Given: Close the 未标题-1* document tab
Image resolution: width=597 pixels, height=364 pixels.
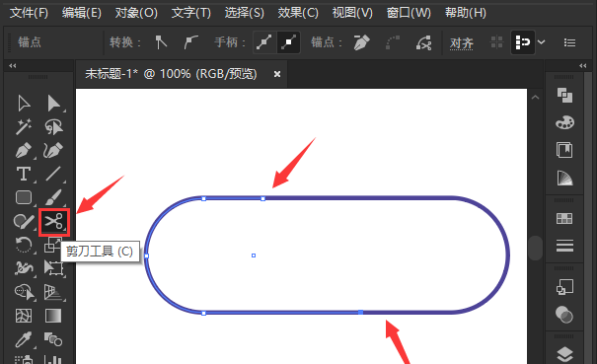Looking at the screenshot, I should click(277, 74).
